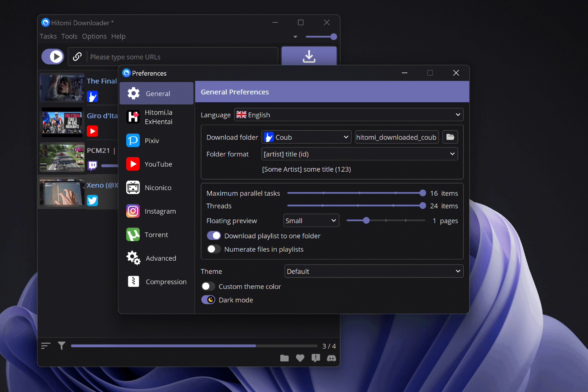Click the link icon in URL bar
Screen dimensions: 588x392
(77, 56)
